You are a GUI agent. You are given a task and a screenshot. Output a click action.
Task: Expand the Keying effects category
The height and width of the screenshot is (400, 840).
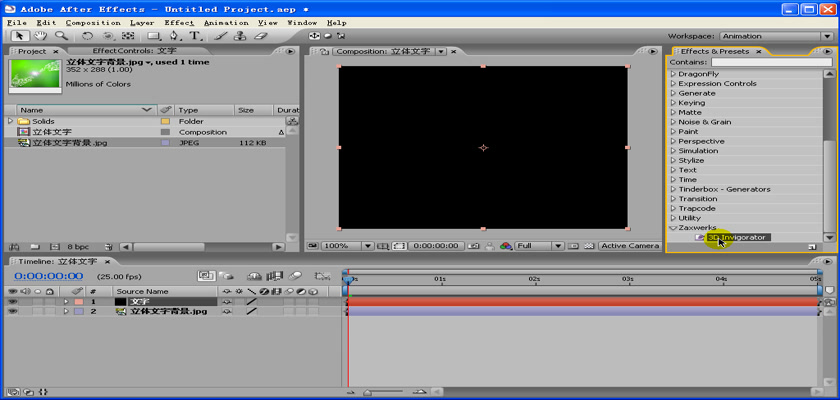[x=674, y=103]
